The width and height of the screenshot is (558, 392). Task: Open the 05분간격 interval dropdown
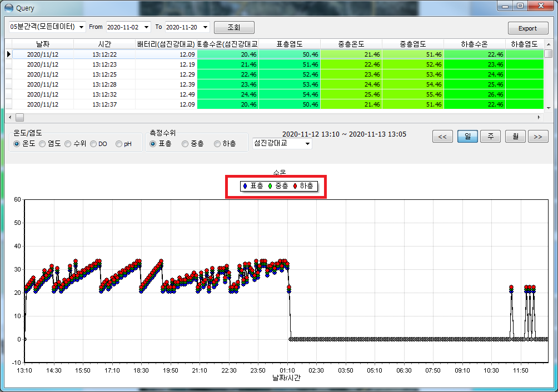coord(82,27)
